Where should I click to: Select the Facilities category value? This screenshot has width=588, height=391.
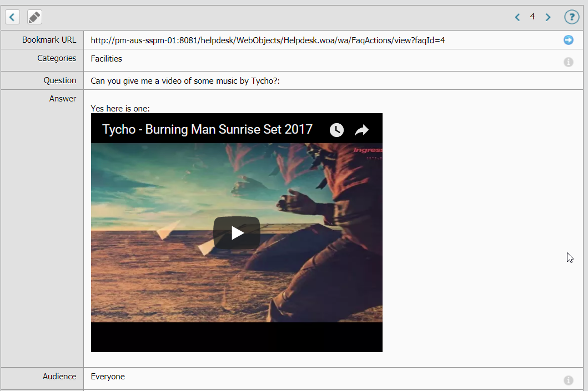coord(105,58)
